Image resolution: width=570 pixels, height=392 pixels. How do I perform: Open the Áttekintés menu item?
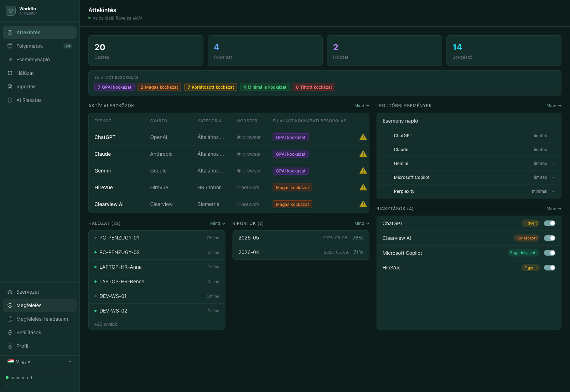click(x=40, y=32)
